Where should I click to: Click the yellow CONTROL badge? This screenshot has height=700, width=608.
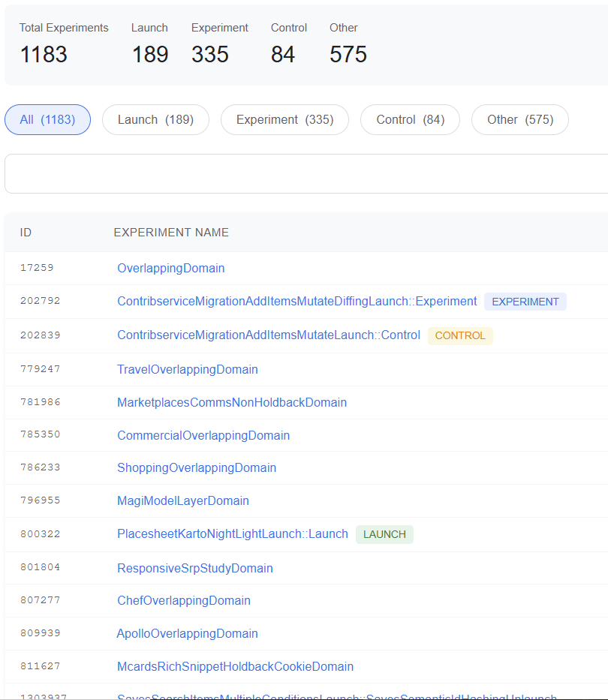[460, 335]
